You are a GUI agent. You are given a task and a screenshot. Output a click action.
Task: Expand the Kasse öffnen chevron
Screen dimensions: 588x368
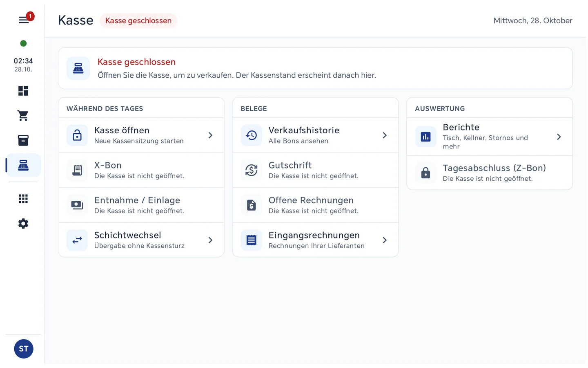click(x=210, y=135)
